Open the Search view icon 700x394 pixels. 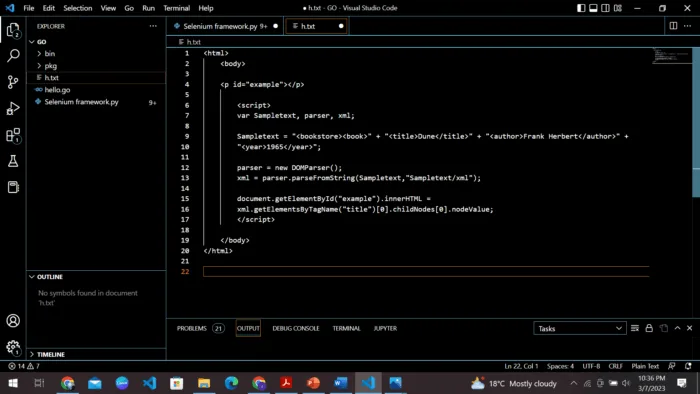click(x=13, y=56)
